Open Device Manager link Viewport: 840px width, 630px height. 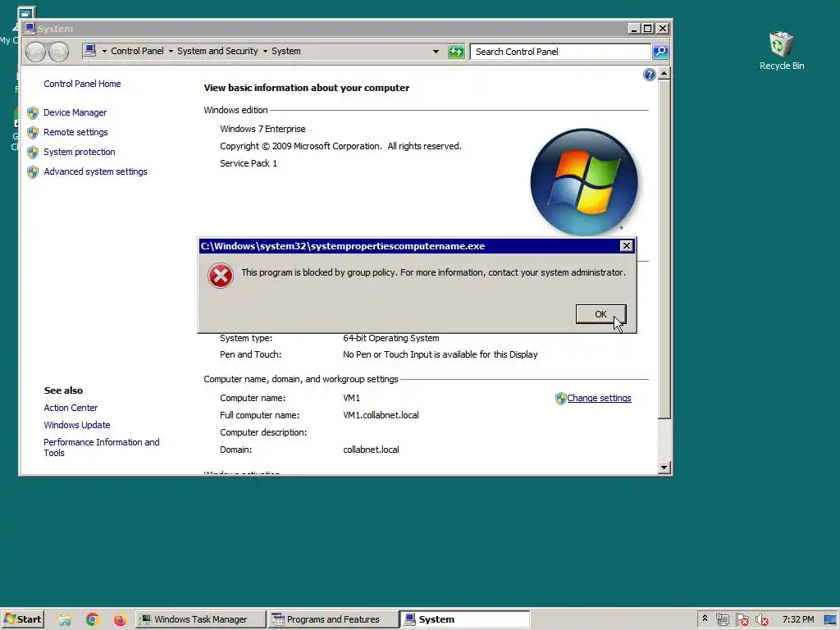(x=75, y=112)
